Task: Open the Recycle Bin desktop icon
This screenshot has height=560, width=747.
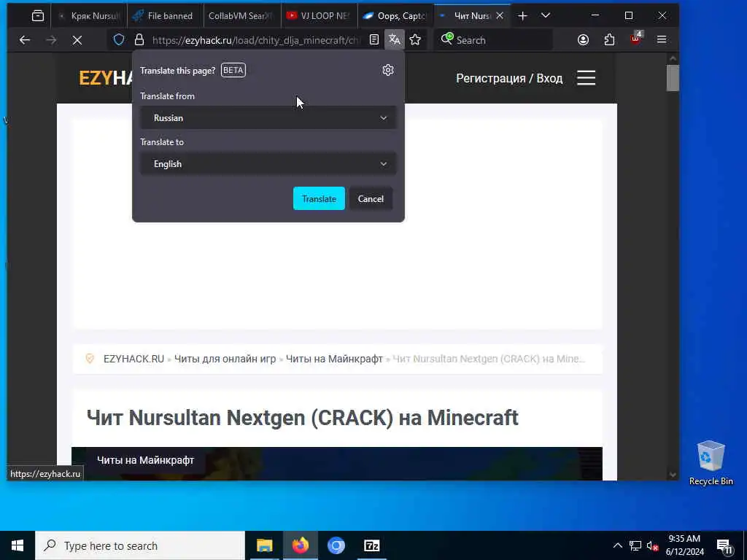Action: pyautogui.click(x=711, y=463)
